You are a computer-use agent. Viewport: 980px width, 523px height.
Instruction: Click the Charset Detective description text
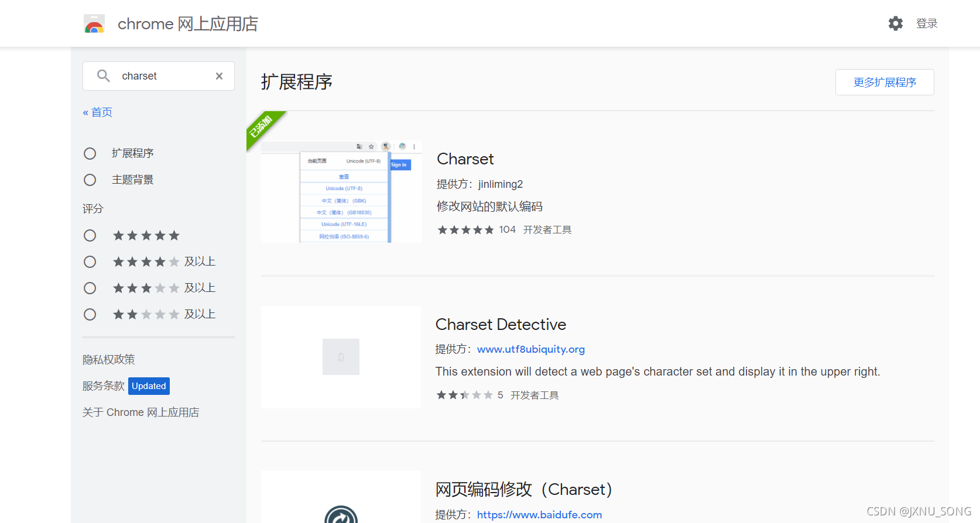pyautogui.click(x=658, y=371)
